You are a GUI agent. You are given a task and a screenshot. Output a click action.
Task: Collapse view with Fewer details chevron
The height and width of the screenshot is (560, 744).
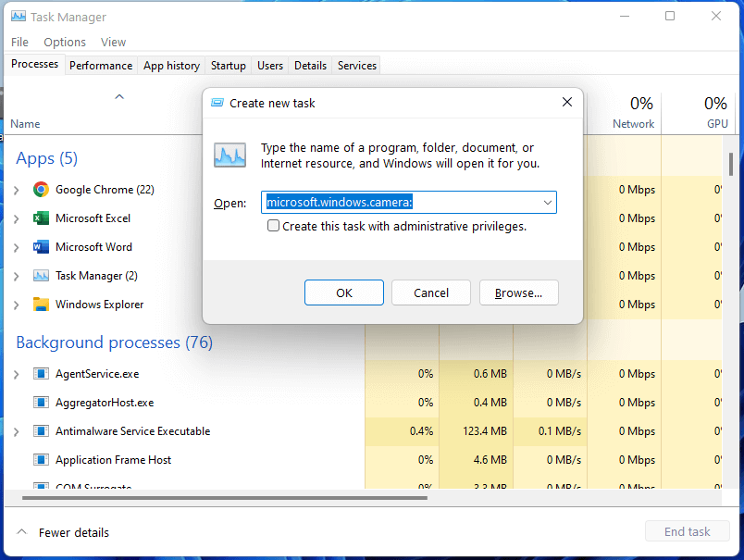22,532
